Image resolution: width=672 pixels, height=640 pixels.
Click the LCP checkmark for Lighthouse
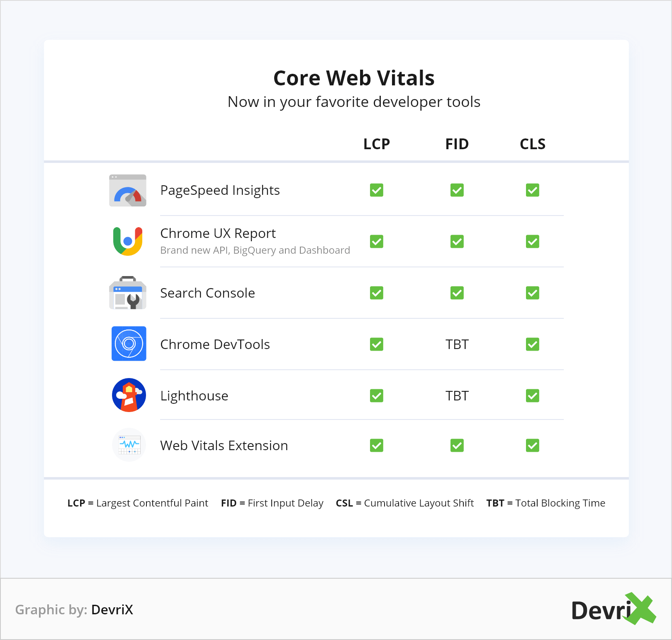377,396
